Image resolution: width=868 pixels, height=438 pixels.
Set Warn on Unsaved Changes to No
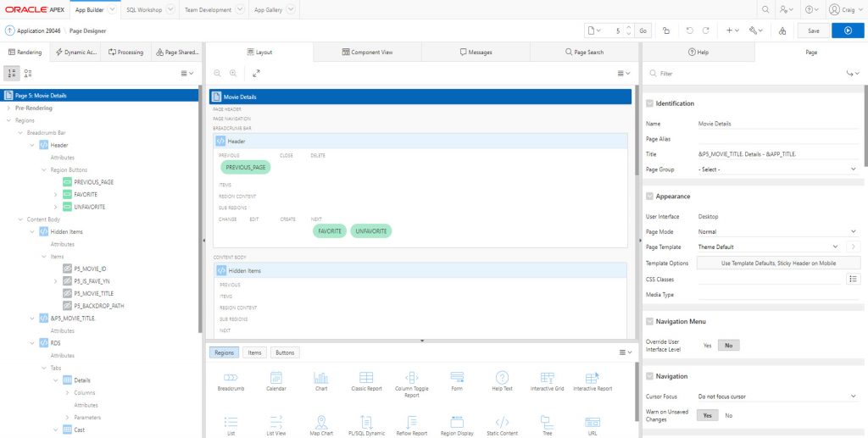[x=728, y=415]
